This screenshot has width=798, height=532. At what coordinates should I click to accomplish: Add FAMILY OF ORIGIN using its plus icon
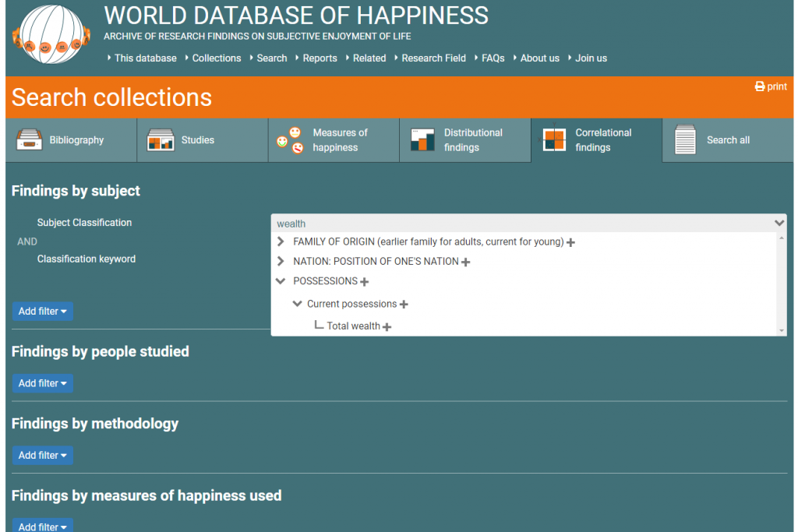coord(570,243)
